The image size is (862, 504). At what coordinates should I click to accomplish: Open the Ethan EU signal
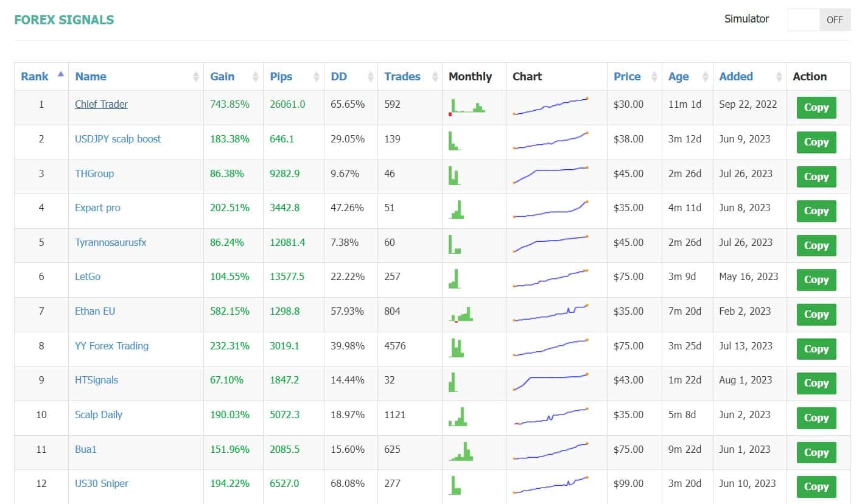pos(95,311)
